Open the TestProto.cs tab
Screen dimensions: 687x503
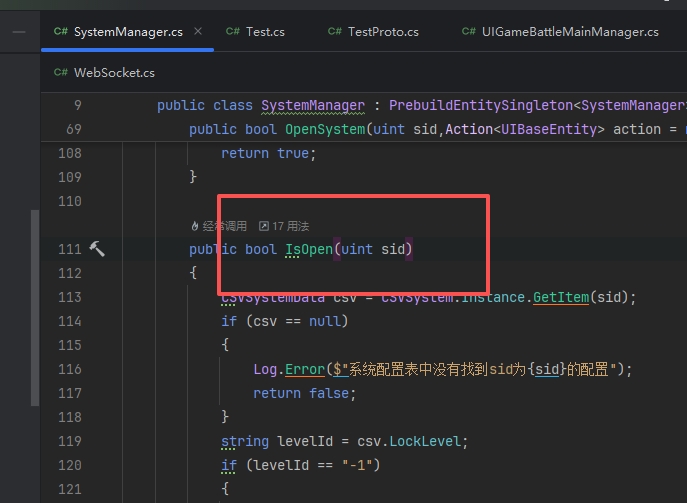373,32
